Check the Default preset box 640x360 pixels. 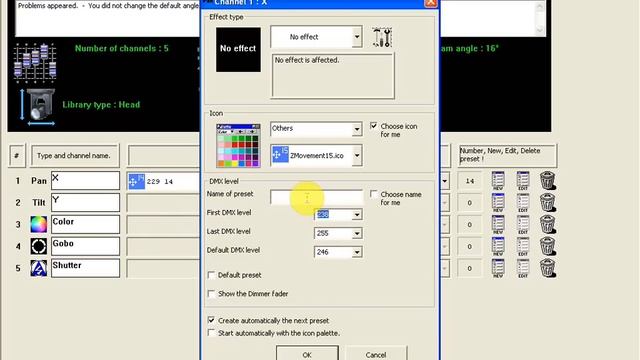pos(211,275)
